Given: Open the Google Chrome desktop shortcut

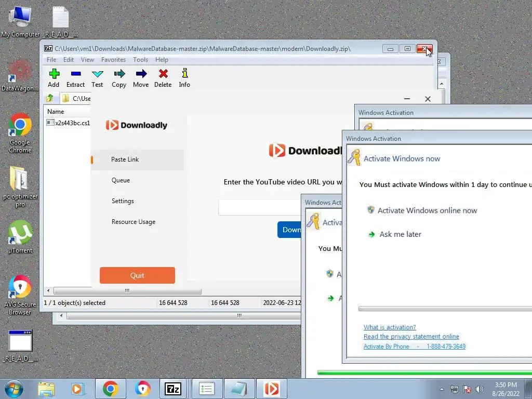Looking at the screenshot, I should [20, 133].
